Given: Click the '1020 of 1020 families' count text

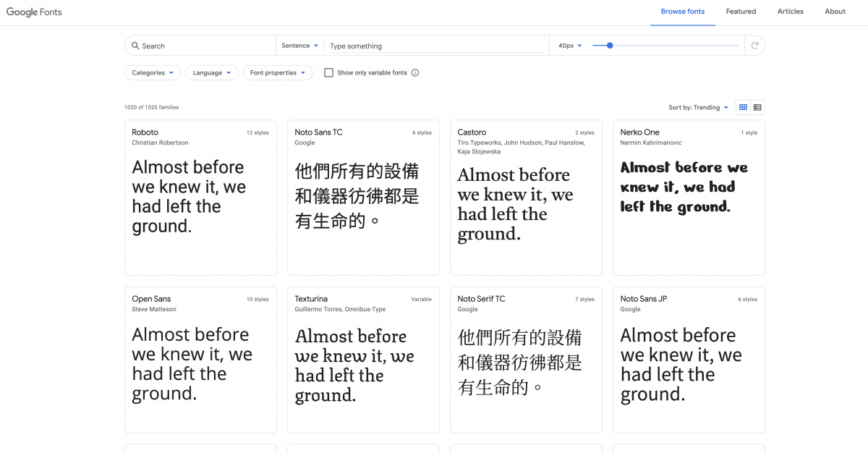Looking at the screenshot, I should pyautogui.click(x=151, y=107).
